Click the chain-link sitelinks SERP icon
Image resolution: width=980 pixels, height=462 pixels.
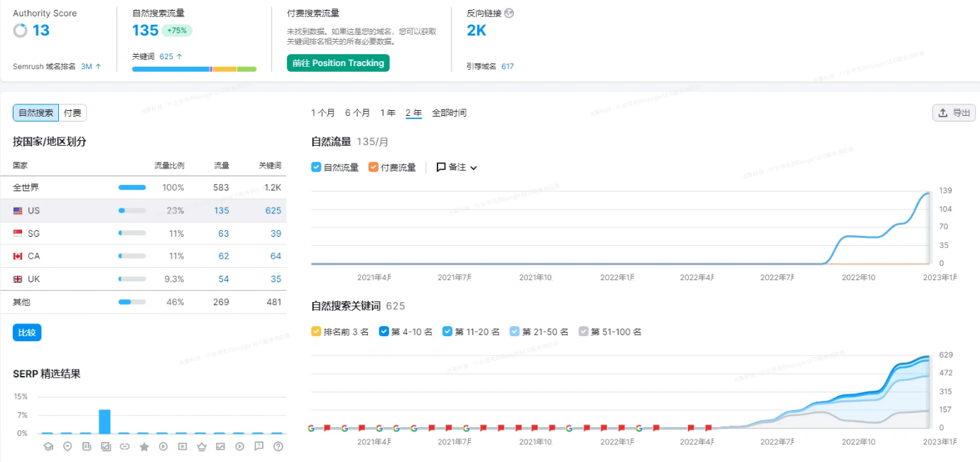click(126, 446)
